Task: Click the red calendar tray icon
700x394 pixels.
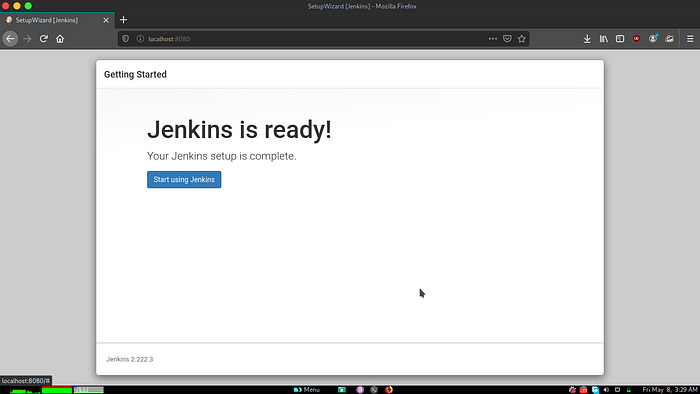Action: [x=583, y=390]
